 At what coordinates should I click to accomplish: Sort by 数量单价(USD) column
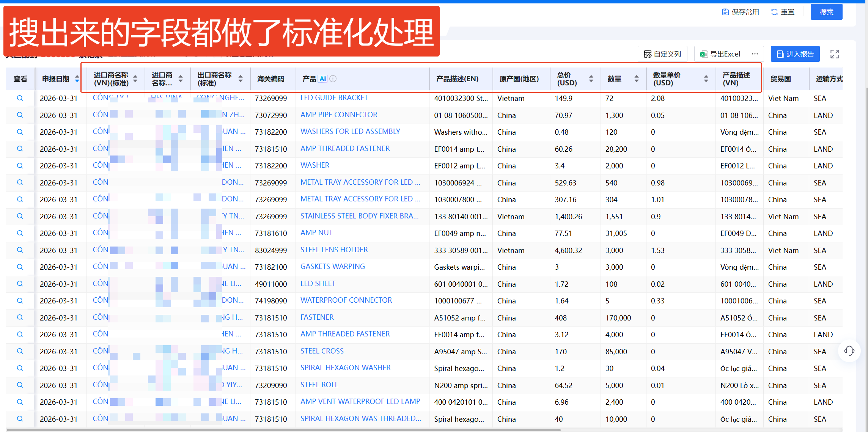pyautogui.click(x=706, y=79)
